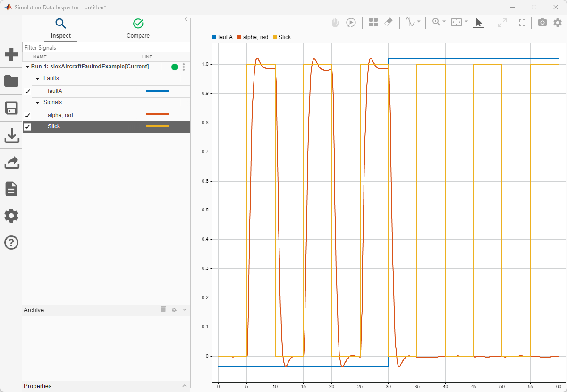
Task: Open a session with the folder icon
Action: (x=11, y=81)
